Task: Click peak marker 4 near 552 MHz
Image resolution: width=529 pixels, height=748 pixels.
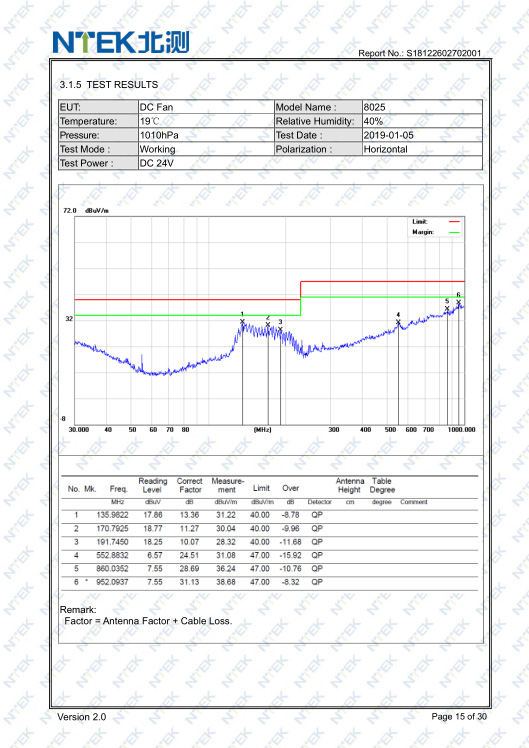Action: pyautogui.click(x=398, y=322)
